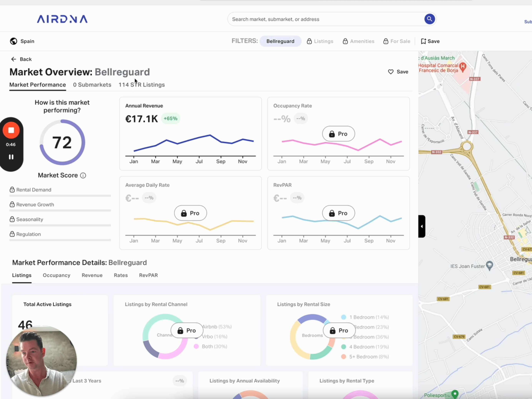Select the Occupancy details tab
The width and height of the screenshot is (532, 399).
pyautogui.click(x=57, y=275)
